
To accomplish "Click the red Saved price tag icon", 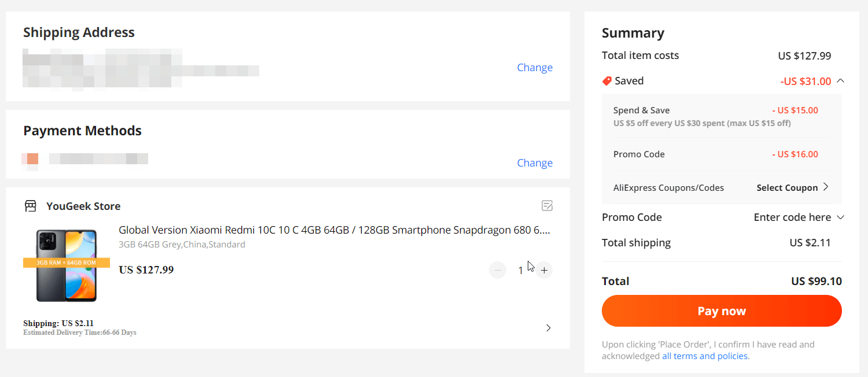I will click(x=607, y=81).
